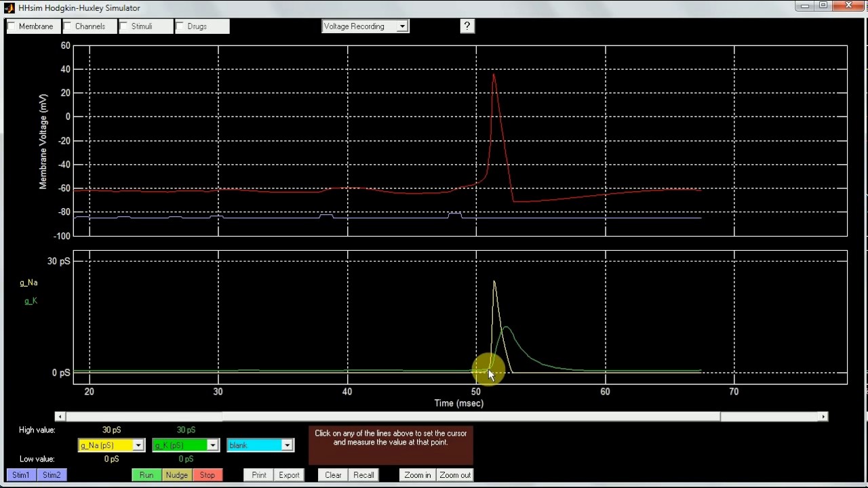Halt the simulation with Stop
This screenshot has height=488, width=868.
click(x=208, y=475)
